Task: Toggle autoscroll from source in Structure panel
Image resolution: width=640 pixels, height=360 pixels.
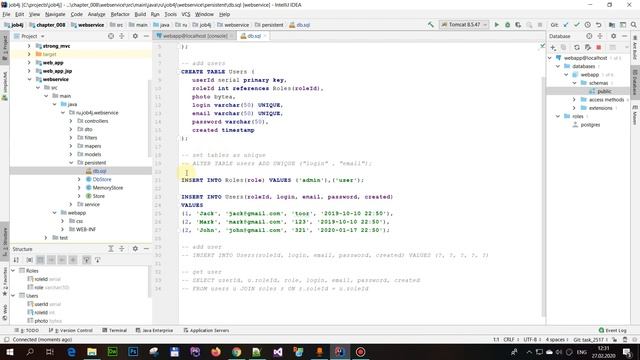Action: pyautogui.click(x=98, y=260)
